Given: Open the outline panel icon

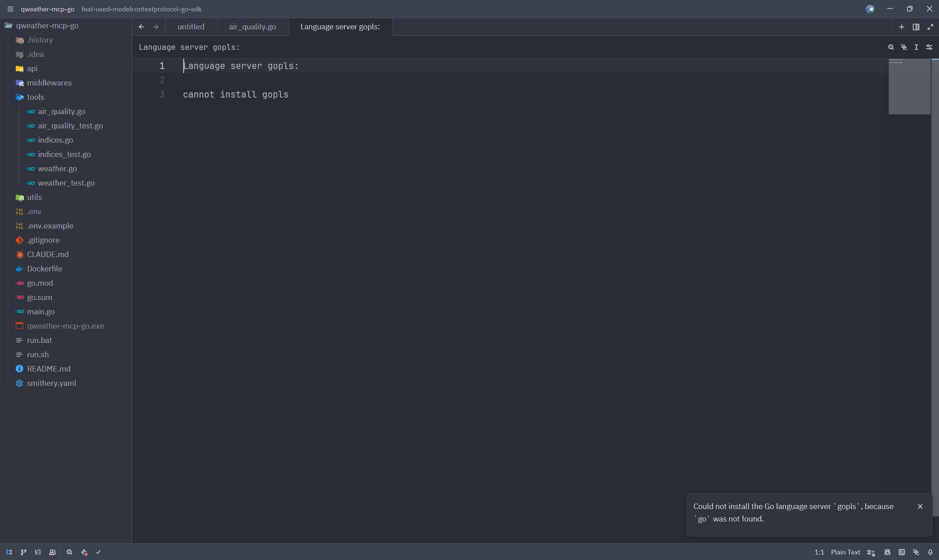Looking at the screenshot, I should click(x=38, y=552).
